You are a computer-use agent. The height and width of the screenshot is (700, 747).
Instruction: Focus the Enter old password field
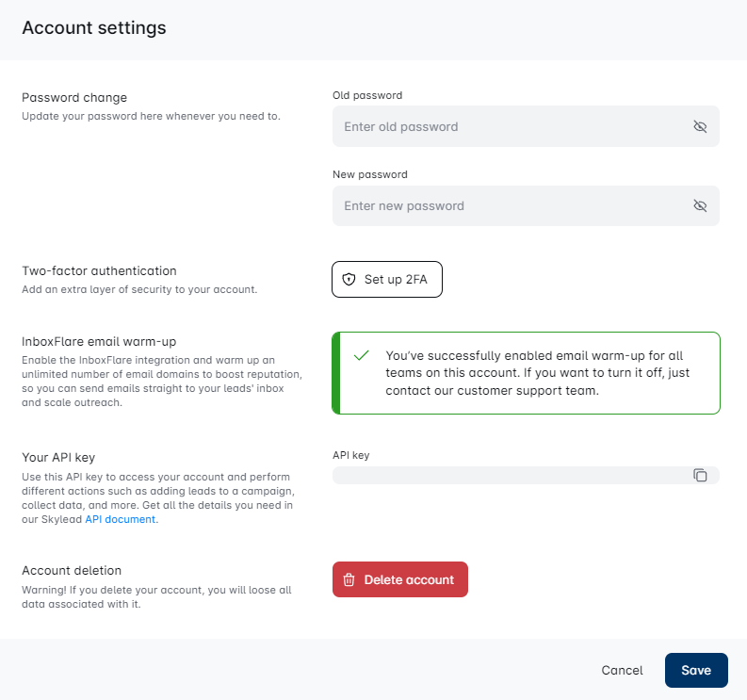click(509, 126)
